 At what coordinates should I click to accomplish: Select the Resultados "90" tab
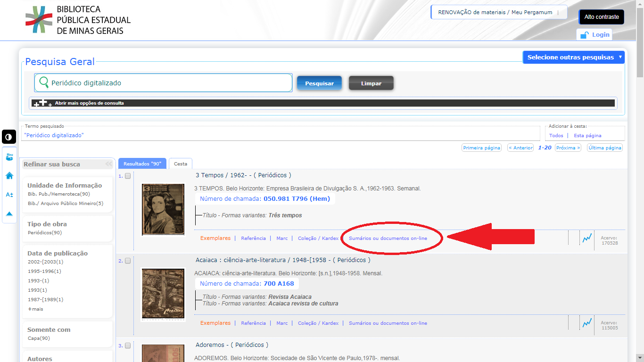click(142, 164)
